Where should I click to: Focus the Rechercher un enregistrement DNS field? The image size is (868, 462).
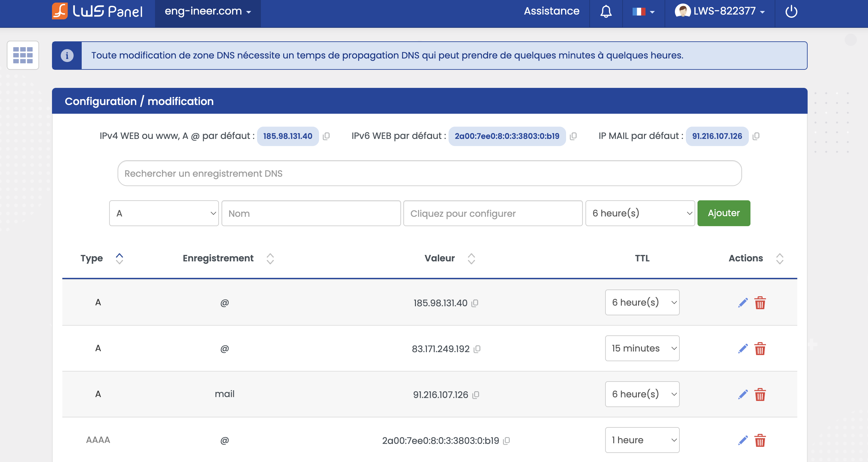429,173
